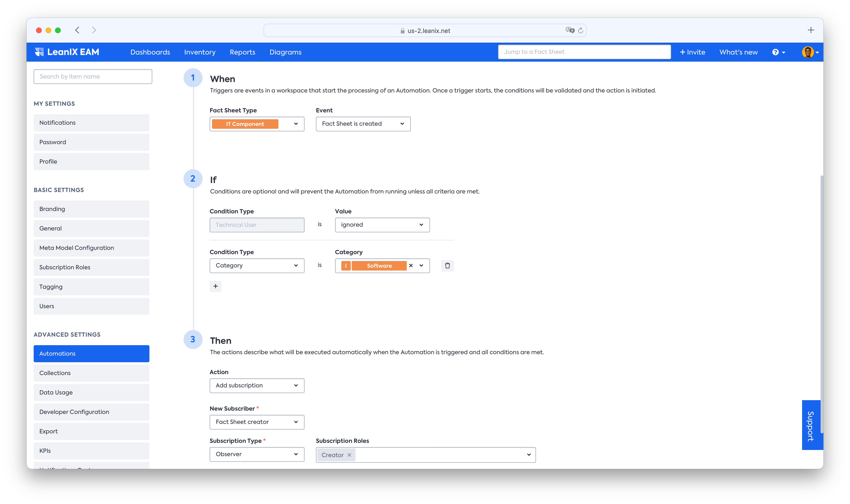Open Meta Model Configuration
This screenshot has width=850, height=504.
[x=91, y=248]
